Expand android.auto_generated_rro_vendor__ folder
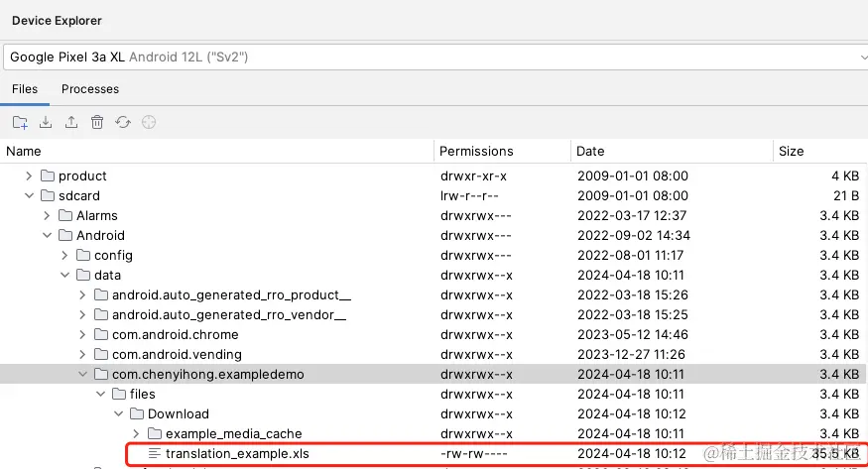 (x=82, y=314)
